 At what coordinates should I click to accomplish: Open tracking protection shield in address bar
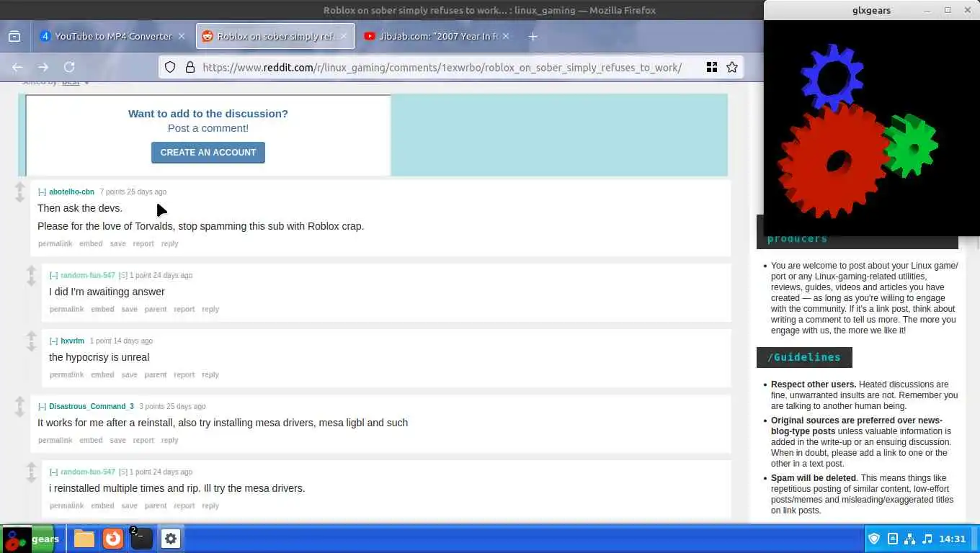pyautogui.click(x=170, y=67)
